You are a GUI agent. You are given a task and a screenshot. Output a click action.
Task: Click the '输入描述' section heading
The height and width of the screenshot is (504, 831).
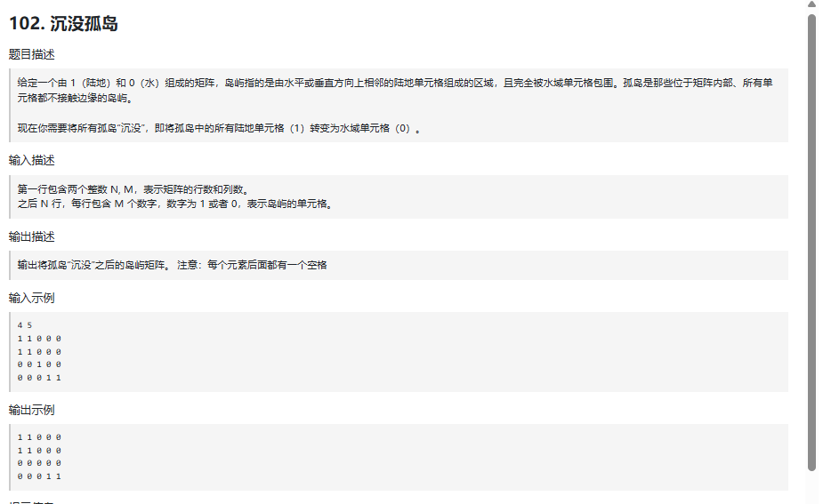coord(32,160)
